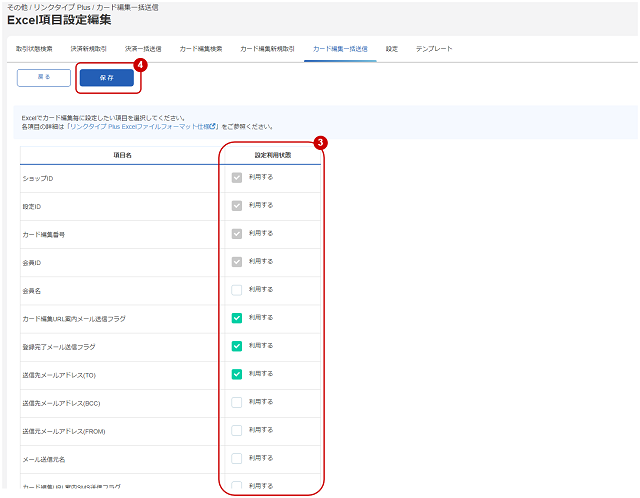The width and height of the screenshot is (640, 498).
Task: Click the grayed checkbox for 設定ID
Action: pyautogui.click(x=237, y=206)
